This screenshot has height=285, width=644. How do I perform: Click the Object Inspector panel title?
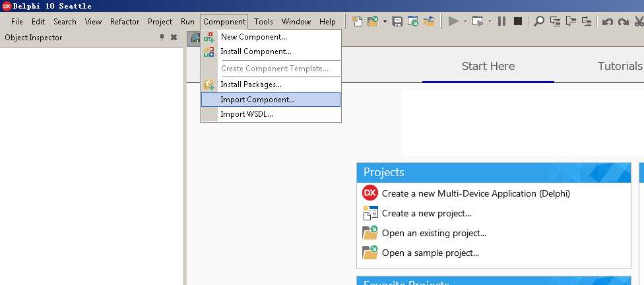(x=34, y=38)
